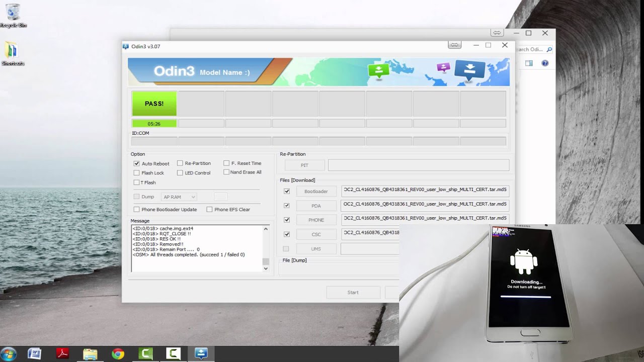The image size is (644, 362).
Task: Toggle the preview pane icon in the background window
Action: point(529,63)
